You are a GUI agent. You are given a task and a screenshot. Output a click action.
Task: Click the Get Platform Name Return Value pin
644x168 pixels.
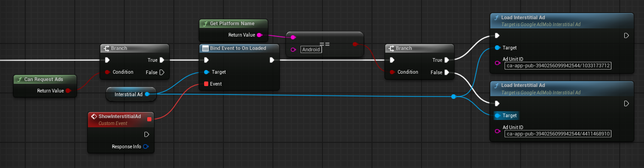click(259, 35)
